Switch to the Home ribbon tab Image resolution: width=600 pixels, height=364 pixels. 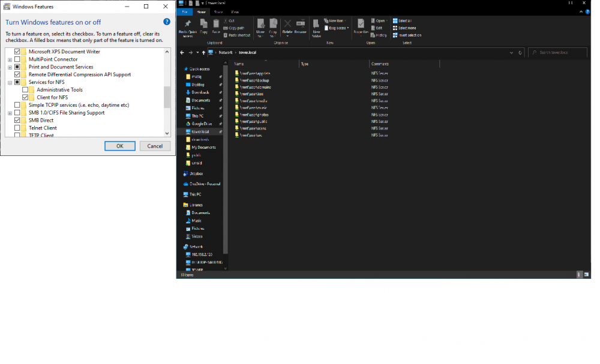(201, 12)
